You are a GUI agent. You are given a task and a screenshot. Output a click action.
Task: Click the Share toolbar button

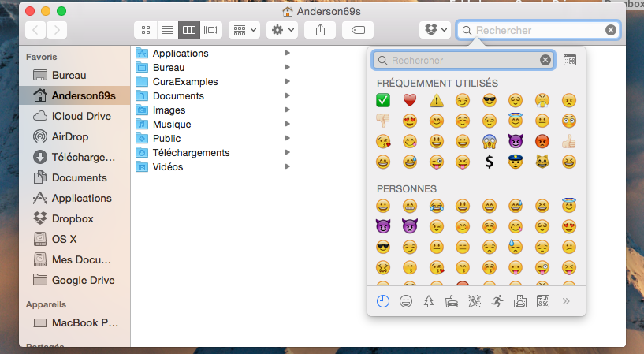(x=320, y=30)
